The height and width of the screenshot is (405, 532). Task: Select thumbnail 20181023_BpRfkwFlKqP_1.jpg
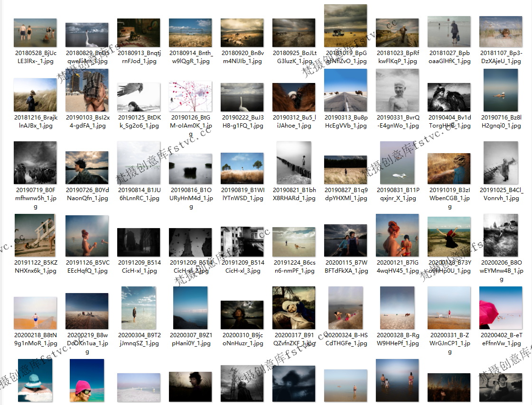397,33
